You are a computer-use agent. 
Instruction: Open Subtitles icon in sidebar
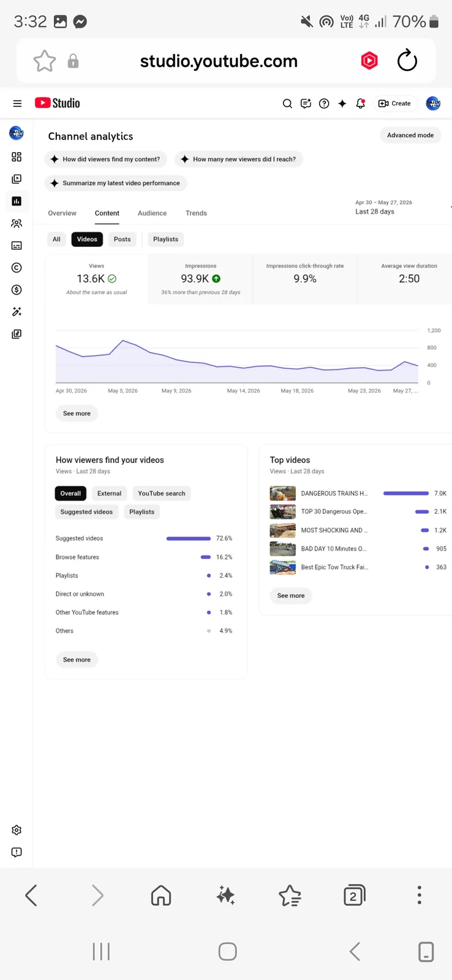tap(17, 246)
